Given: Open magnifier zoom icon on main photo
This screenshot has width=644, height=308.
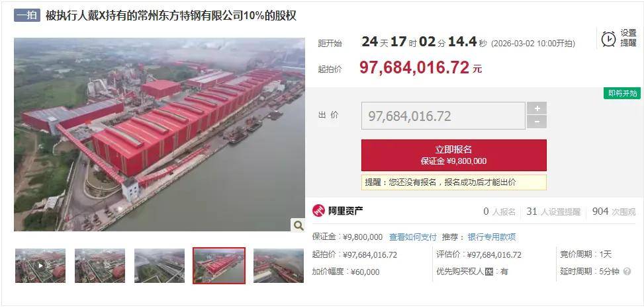Looking at the screenshot, I should (299, 225).
